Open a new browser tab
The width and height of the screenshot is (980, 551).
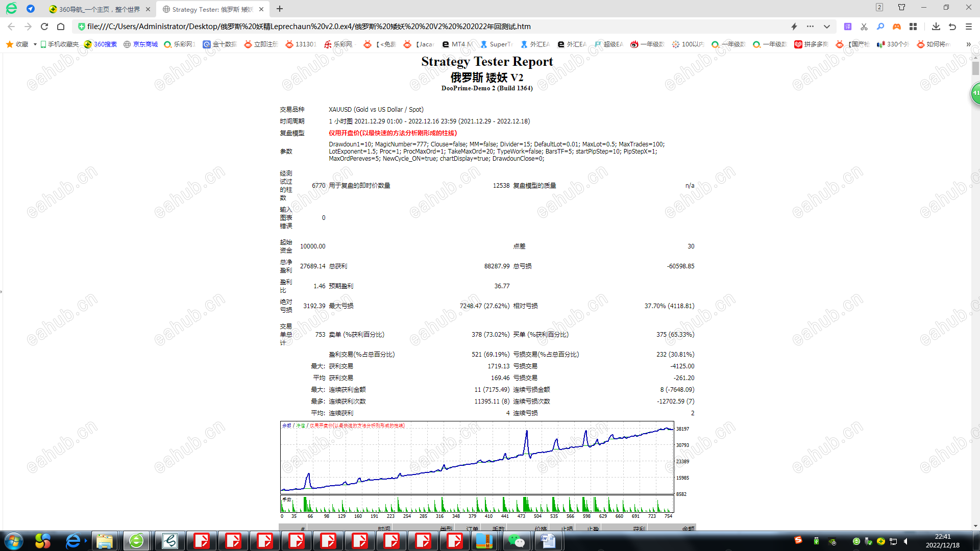coord(280,9)
